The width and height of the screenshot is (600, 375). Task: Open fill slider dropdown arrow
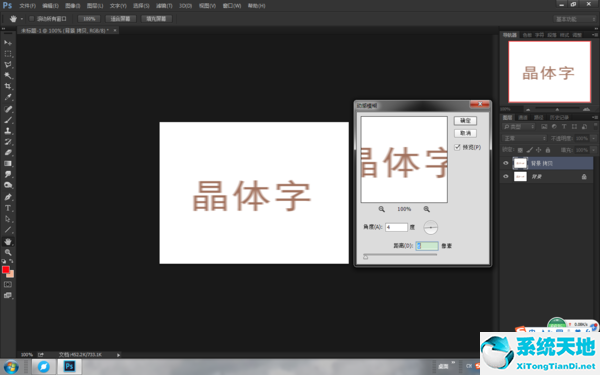[x=593, y=150]
